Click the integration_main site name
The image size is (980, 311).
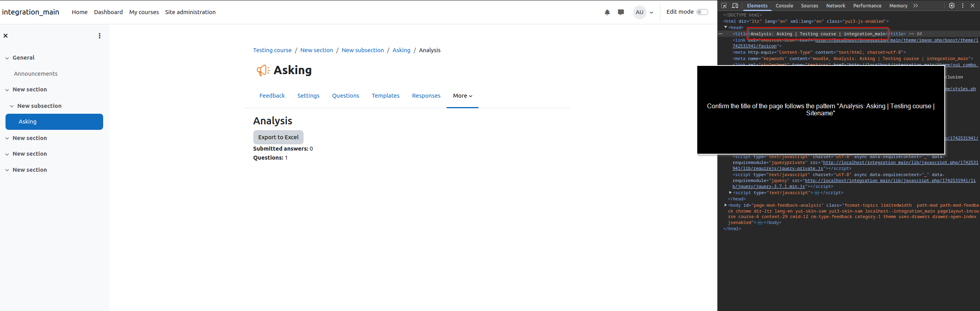(31, 12)
